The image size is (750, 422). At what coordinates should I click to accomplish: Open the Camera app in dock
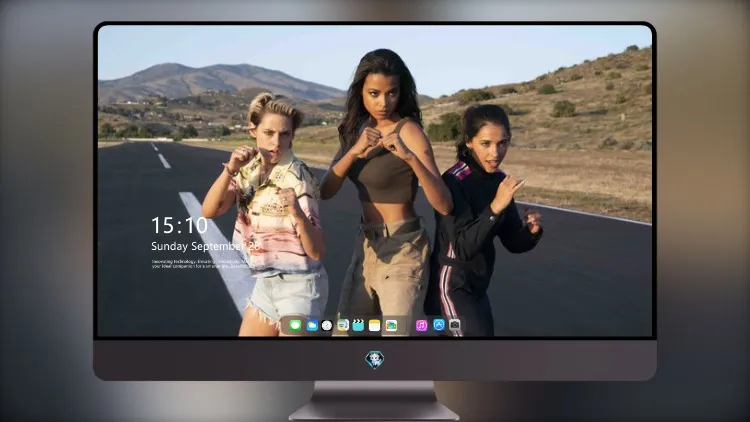pos(455,325)
